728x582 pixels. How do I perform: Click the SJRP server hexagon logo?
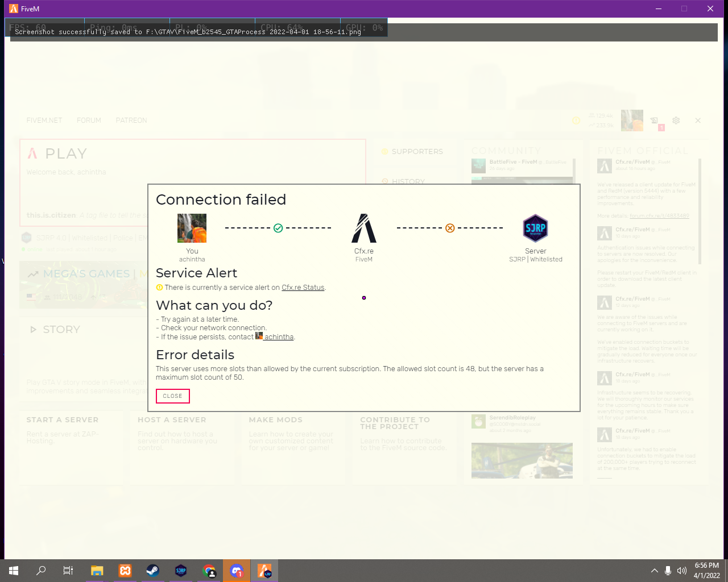pyautogui.click(x=536, y=228)
